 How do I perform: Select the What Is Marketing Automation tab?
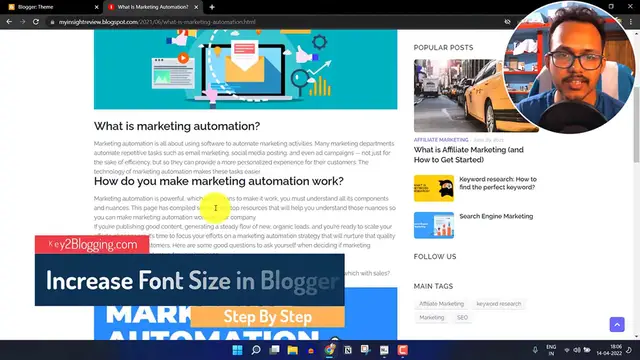[x=152, y=7]
